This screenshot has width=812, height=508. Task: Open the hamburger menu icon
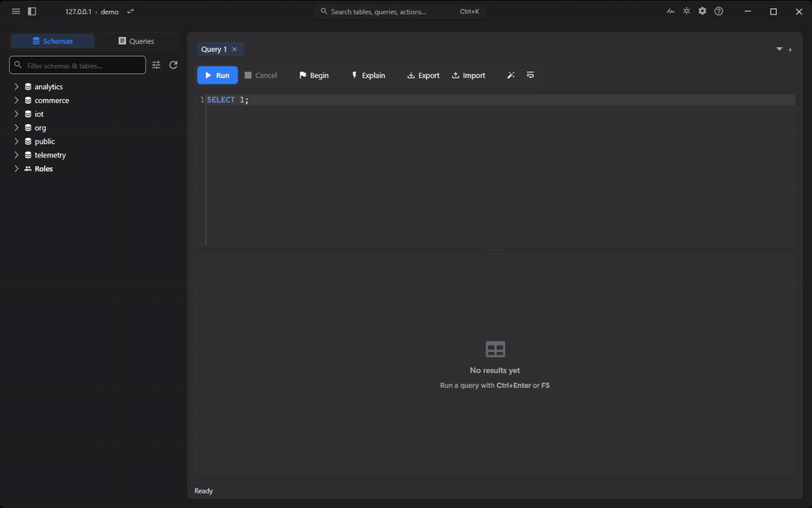tap(16, 11)
